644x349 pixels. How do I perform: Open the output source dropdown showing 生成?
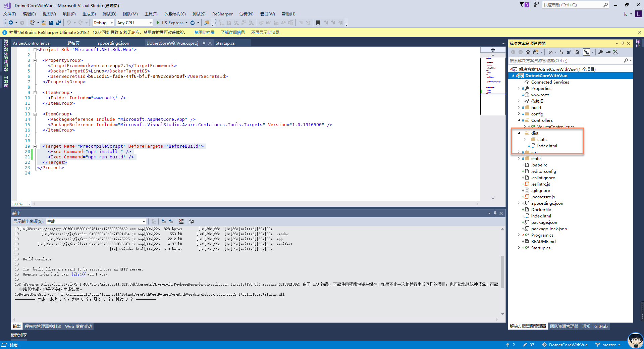(96, 221)
